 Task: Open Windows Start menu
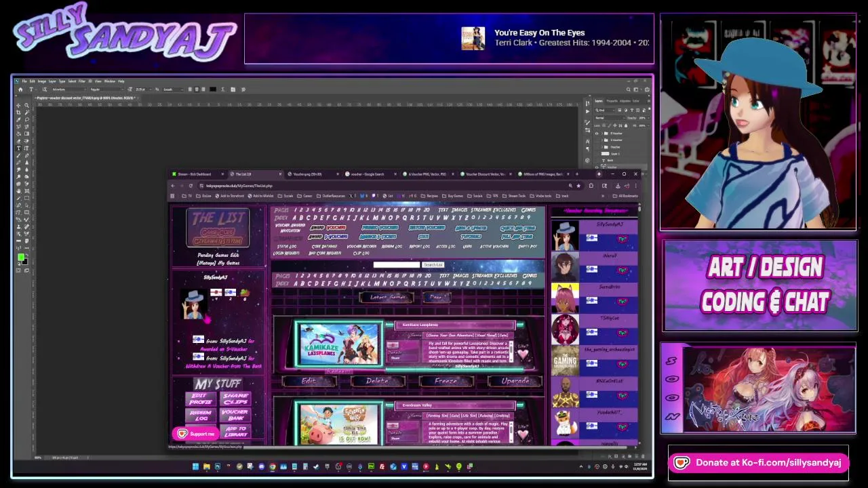point(195,466)
